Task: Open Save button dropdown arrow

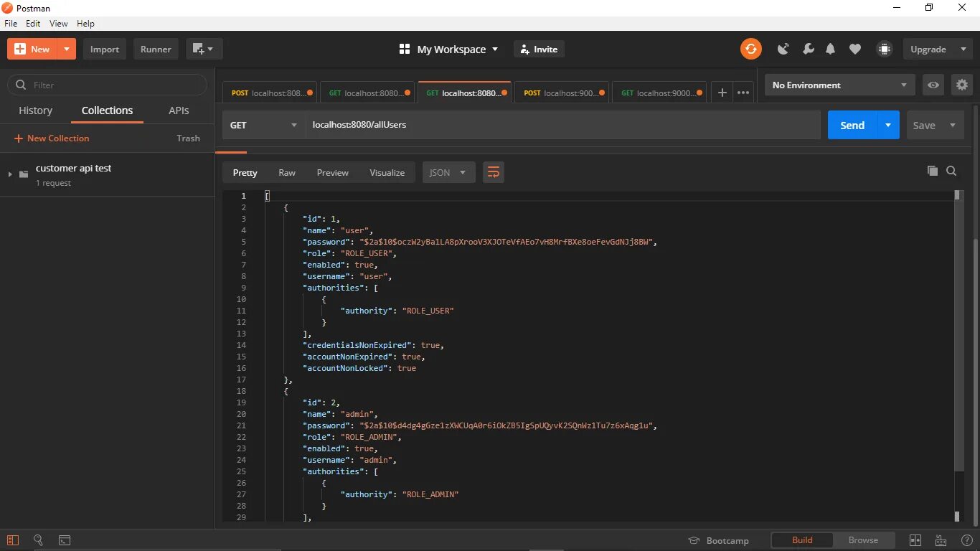Action: click(953, 125)
